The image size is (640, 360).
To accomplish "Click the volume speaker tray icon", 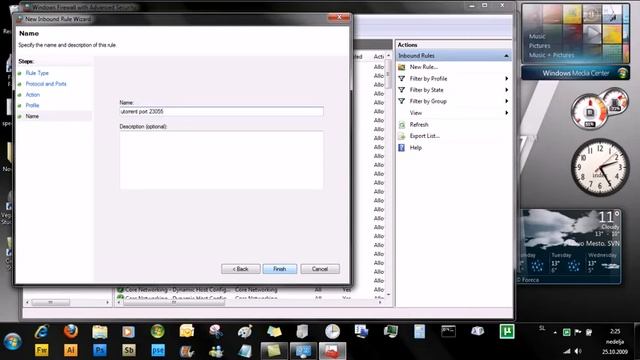I will (x=578, y=351).
